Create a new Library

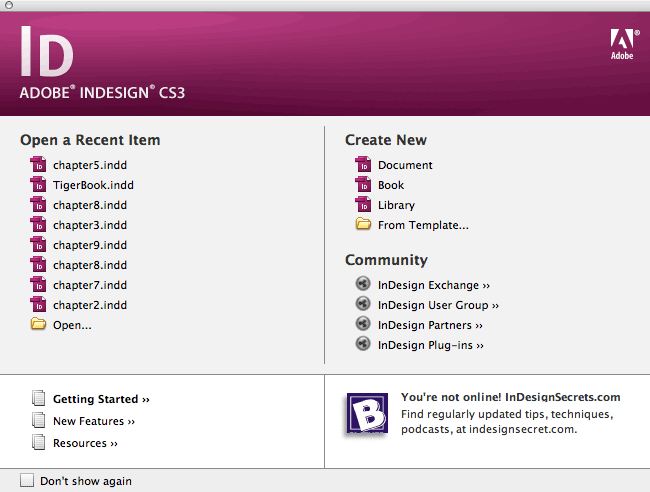[396, 205]
